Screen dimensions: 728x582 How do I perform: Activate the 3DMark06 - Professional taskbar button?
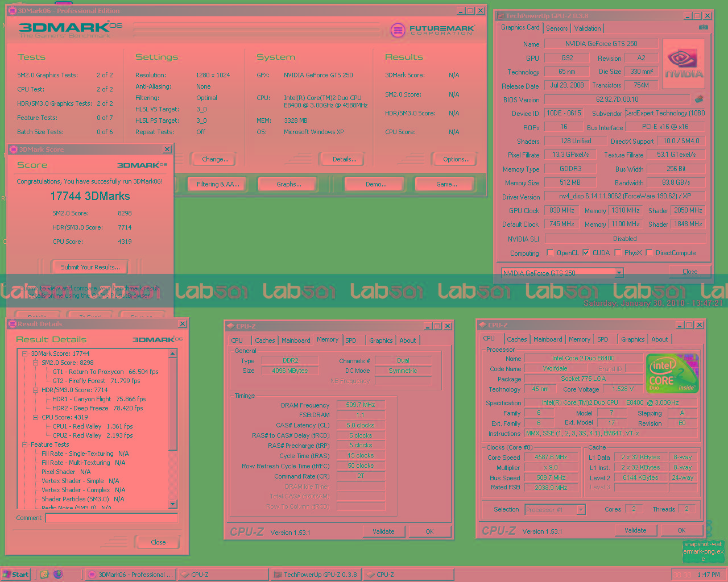point(130,575)
